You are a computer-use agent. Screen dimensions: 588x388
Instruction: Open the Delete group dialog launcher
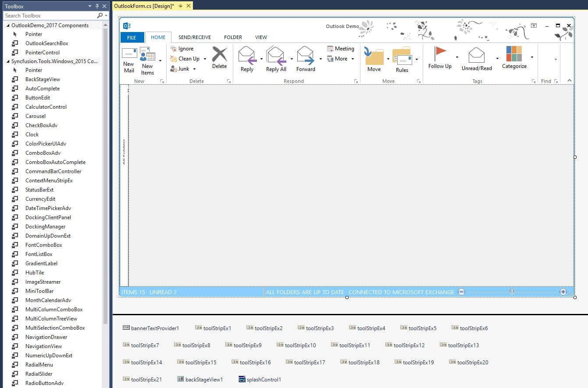[228, 81]
